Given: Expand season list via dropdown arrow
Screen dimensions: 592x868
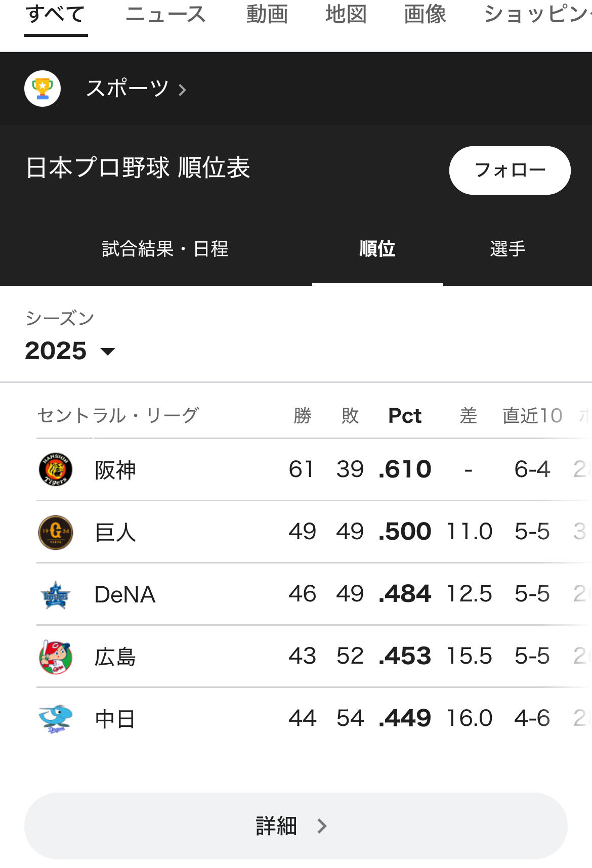Looking at the screenshot, I should [108, 352].
